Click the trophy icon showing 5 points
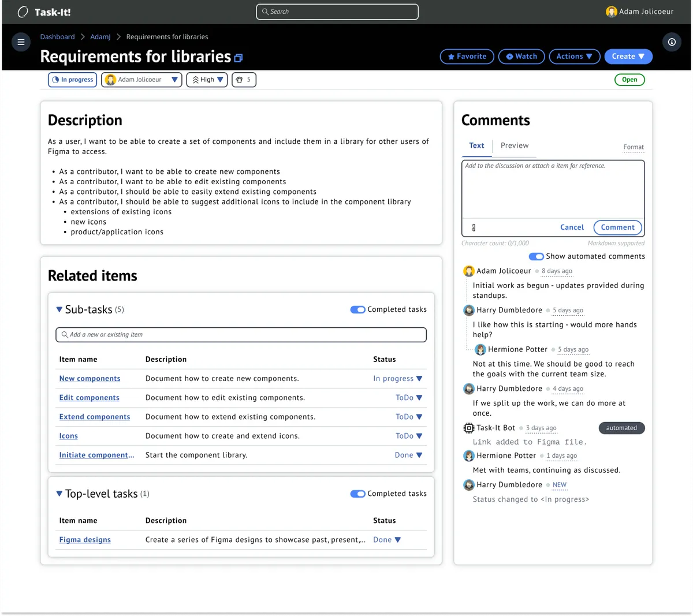Screen dimensions: 693x616 (x=239, y=80)
